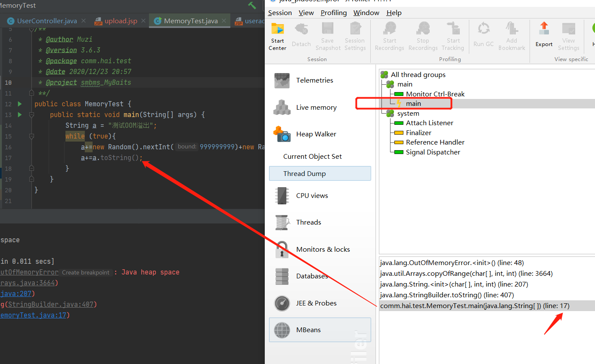Open the Threads section
The width and height of the screenshot is (595, 364).
point(319,222)
